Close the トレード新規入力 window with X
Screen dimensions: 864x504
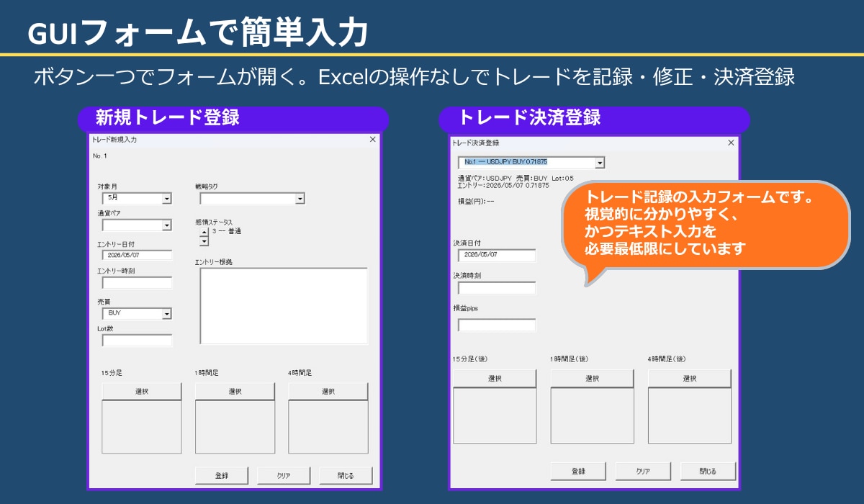click(x=372, y=140)
